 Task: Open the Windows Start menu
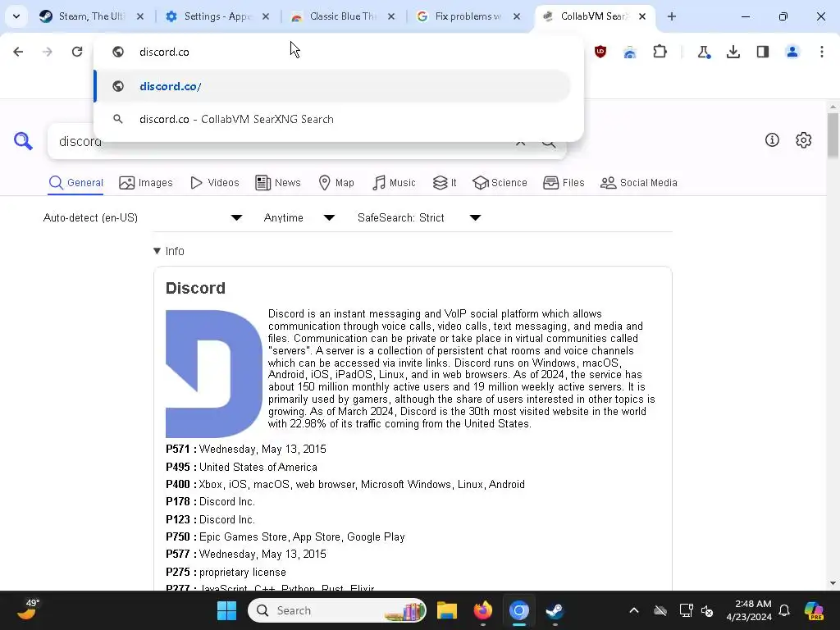[x=226, y=610]
